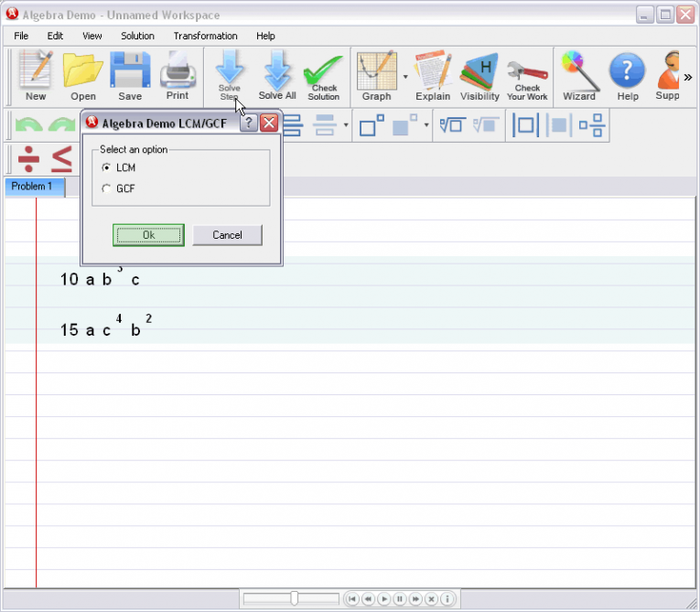Open the exponent tools dropdown arrow

pyautogui.click(x=426, y=125)
